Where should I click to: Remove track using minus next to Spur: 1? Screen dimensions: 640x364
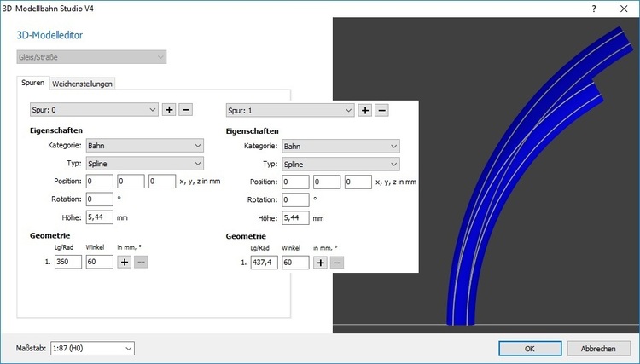tap(381, 111)
